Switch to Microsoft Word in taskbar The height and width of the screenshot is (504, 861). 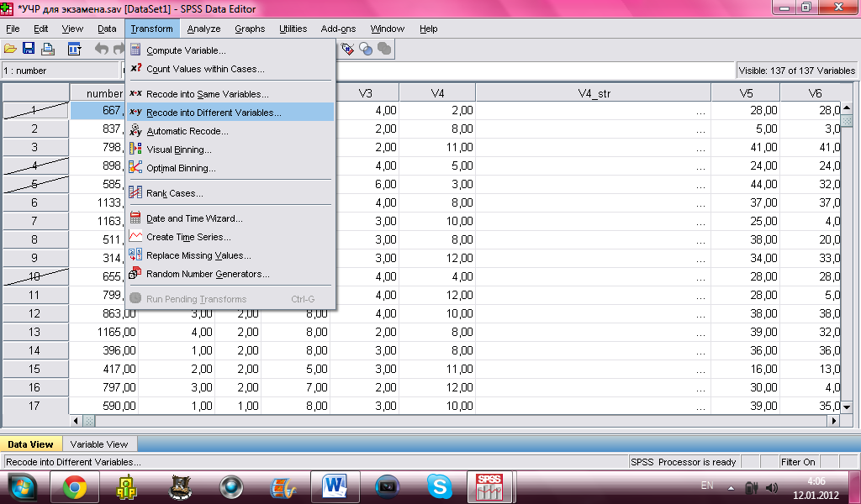[335, 487]
